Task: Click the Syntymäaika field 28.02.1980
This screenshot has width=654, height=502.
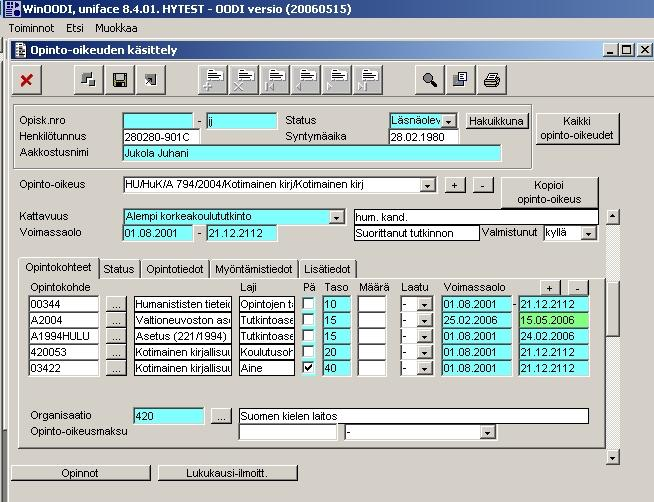Action: coord(423,137)
